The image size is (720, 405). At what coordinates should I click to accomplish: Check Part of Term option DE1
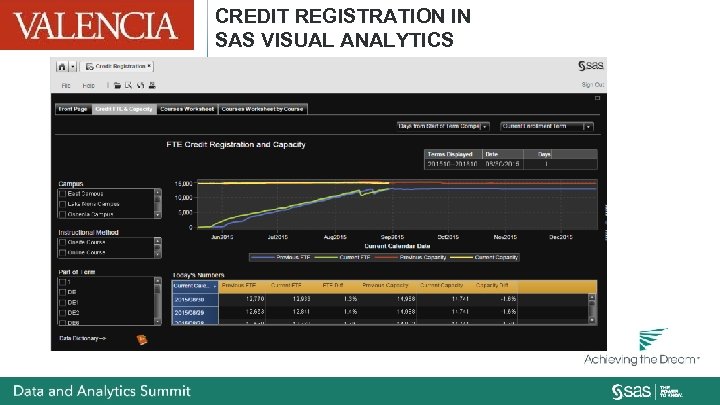[62, 303]
